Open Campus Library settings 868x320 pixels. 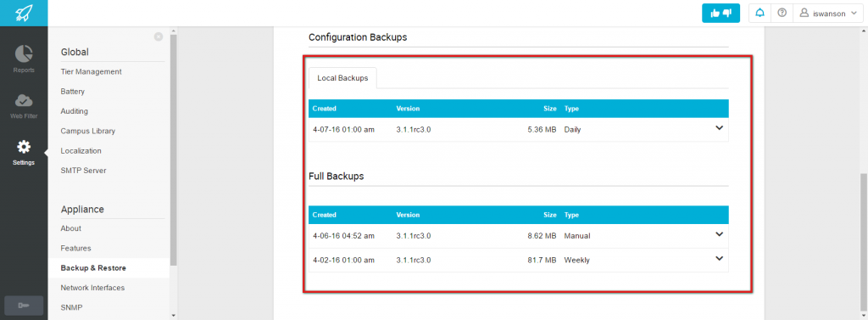pos(88,131)
